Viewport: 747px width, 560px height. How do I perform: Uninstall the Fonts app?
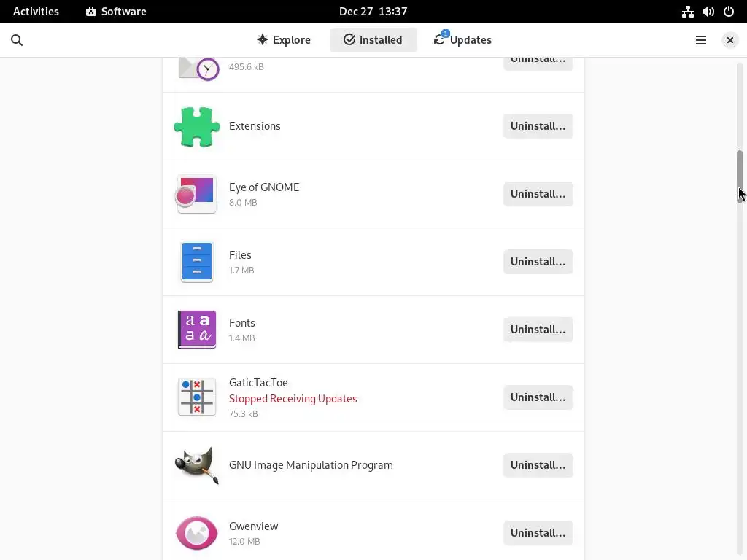(x=538, y=330)
